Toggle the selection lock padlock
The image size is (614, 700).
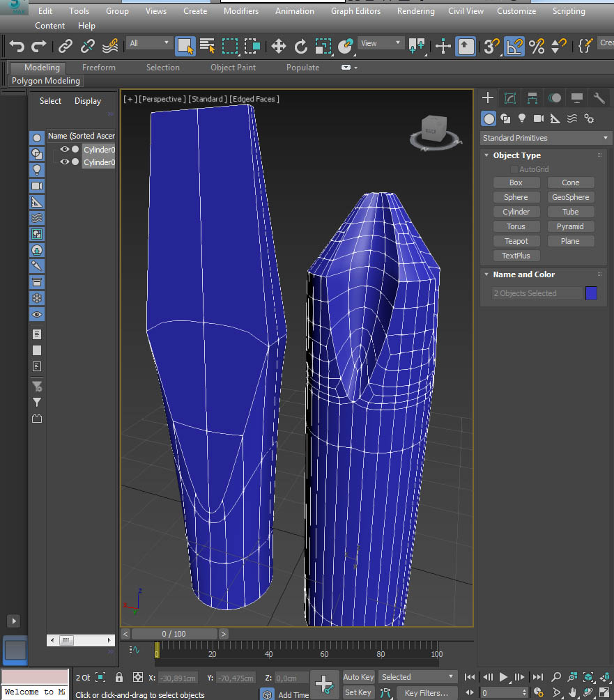point(119,677)
